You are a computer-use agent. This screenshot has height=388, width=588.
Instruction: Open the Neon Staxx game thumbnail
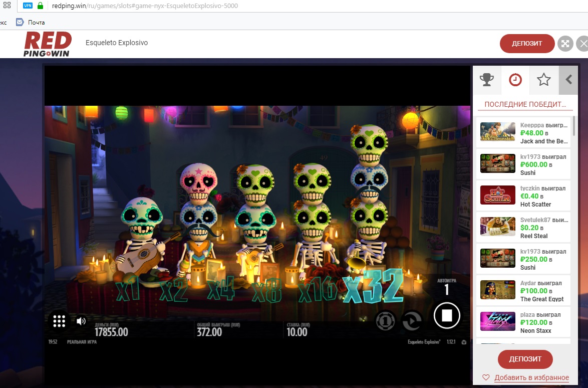click(x=498, y=321)
